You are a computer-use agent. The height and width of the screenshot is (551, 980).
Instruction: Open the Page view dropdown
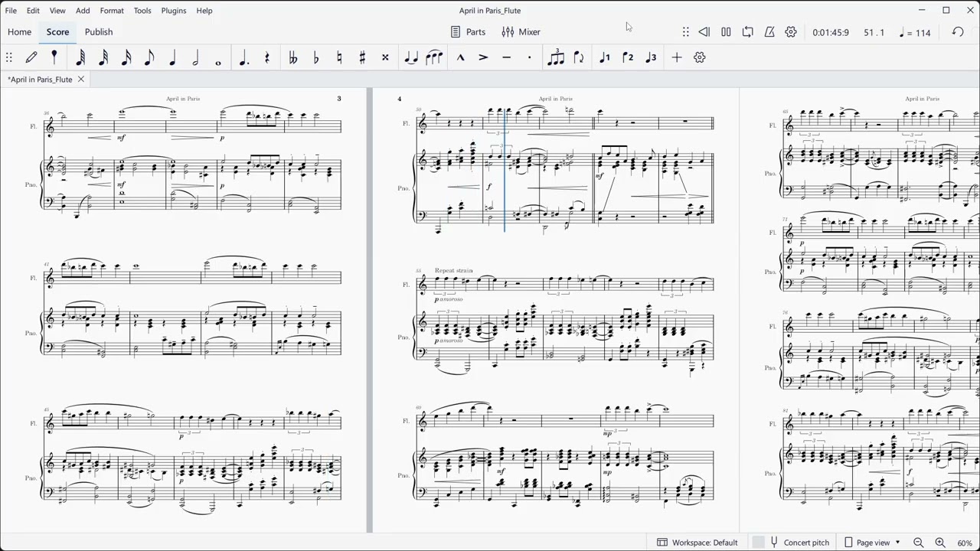pos(872,543)
